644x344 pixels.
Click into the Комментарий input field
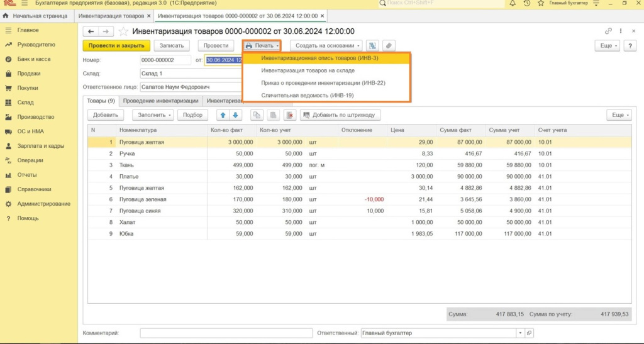click(226, 333)
